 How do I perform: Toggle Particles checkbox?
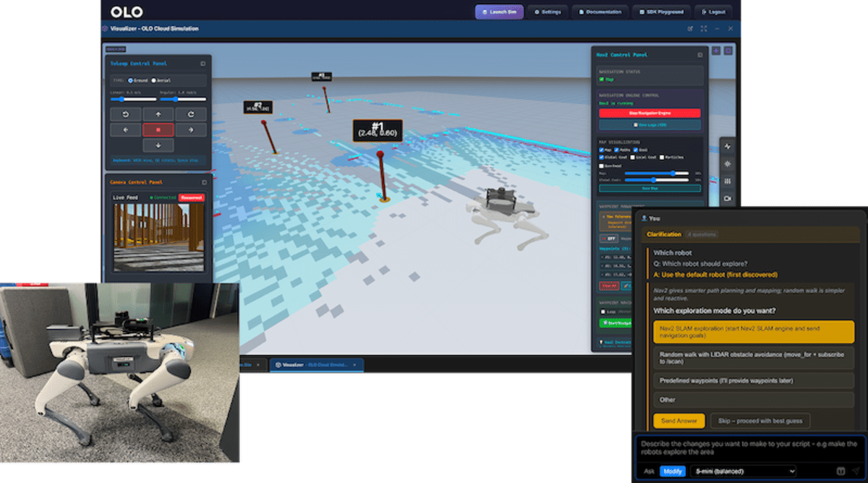(x=662, y=157)
